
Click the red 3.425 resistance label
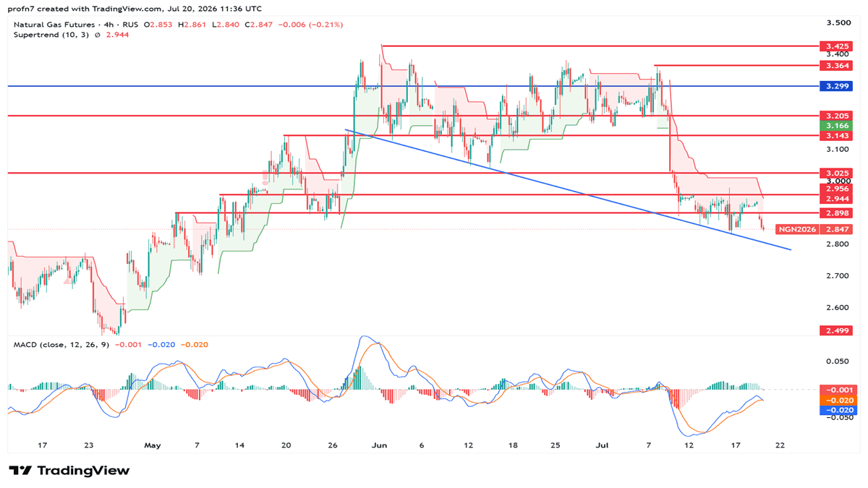pyautogui.click(x=837, y=46)
